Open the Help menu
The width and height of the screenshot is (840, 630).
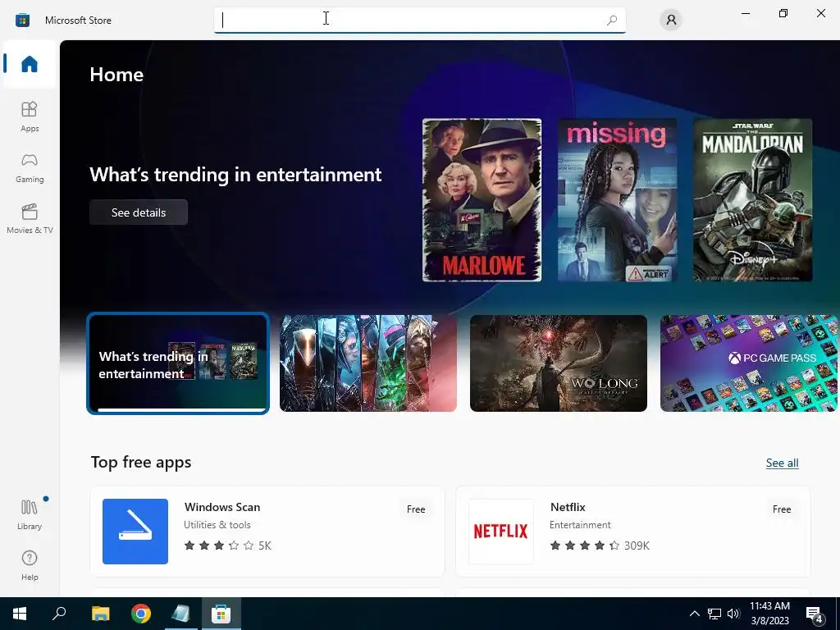point(30,565)
